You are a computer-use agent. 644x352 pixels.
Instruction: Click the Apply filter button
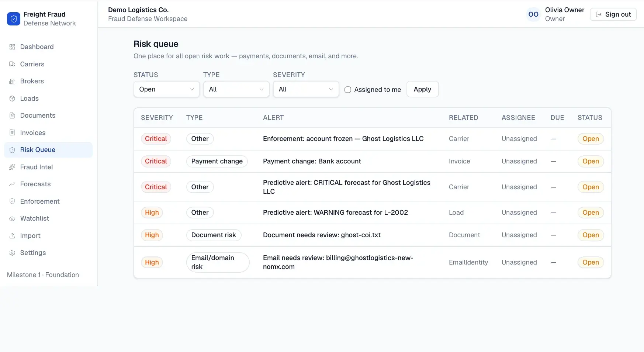click(422, 89)
